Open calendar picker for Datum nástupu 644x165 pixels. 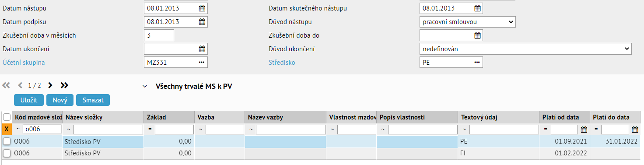tap(202, 8)
